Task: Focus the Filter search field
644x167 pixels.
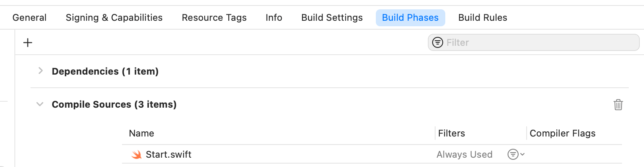Action: [x=533, y=42]
